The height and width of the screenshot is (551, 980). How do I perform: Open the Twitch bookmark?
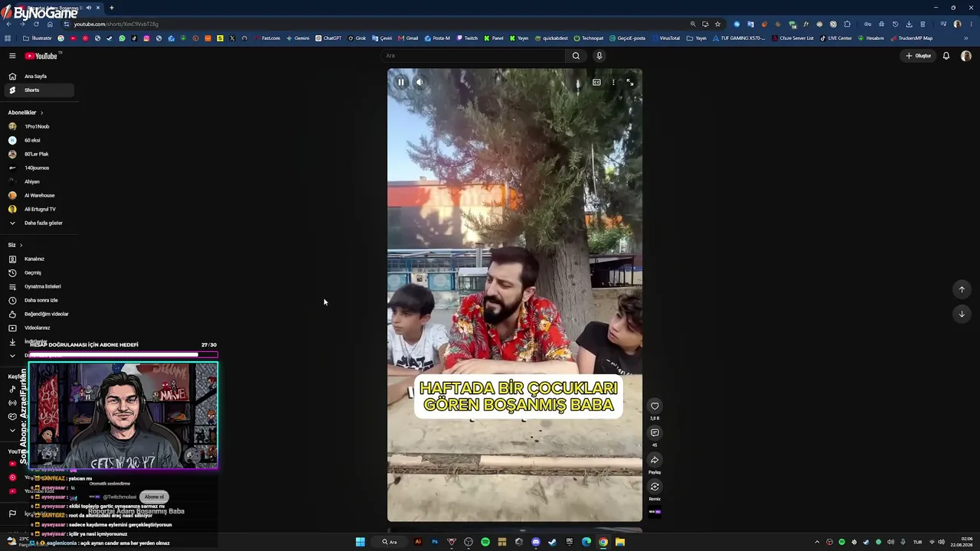click(467, 38)
